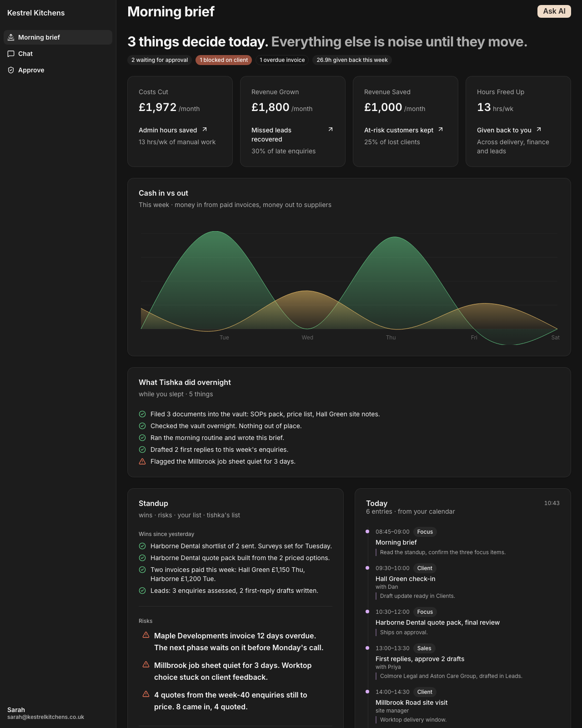Screen dimensions: 582x728
Task: Open the Harborne Dental quote pack, final review entry
Action: coord(437,622)
